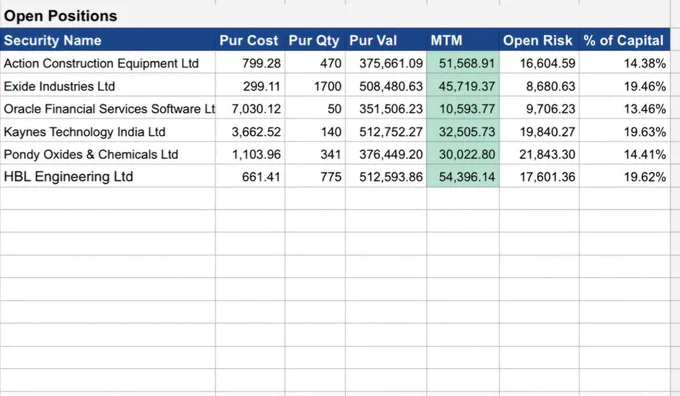680x396 pixels.
Task: Click the 'Security Name' column header
Action: coord(108,40)
